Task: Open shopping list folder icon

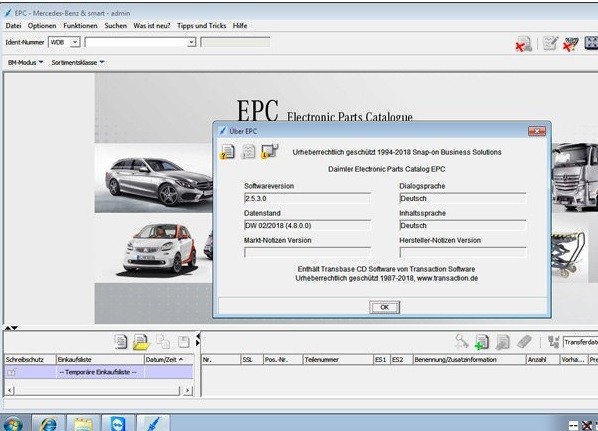Action: pos(141,342)
